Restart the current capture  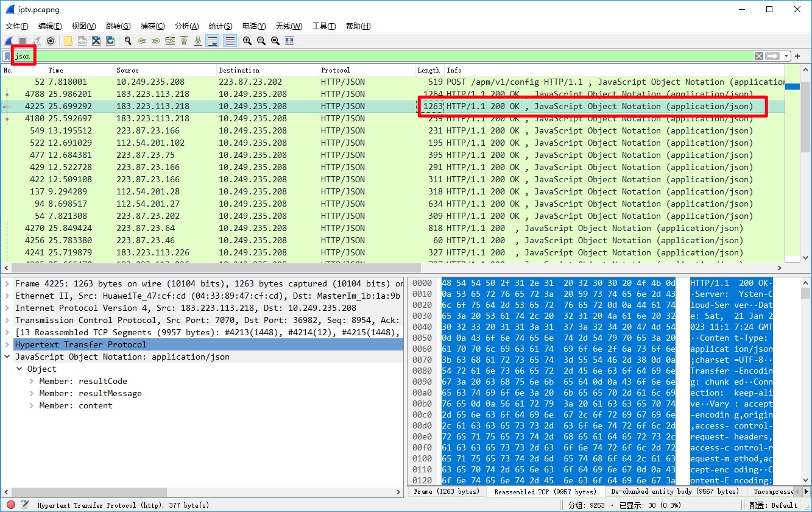tap(37, 41)
